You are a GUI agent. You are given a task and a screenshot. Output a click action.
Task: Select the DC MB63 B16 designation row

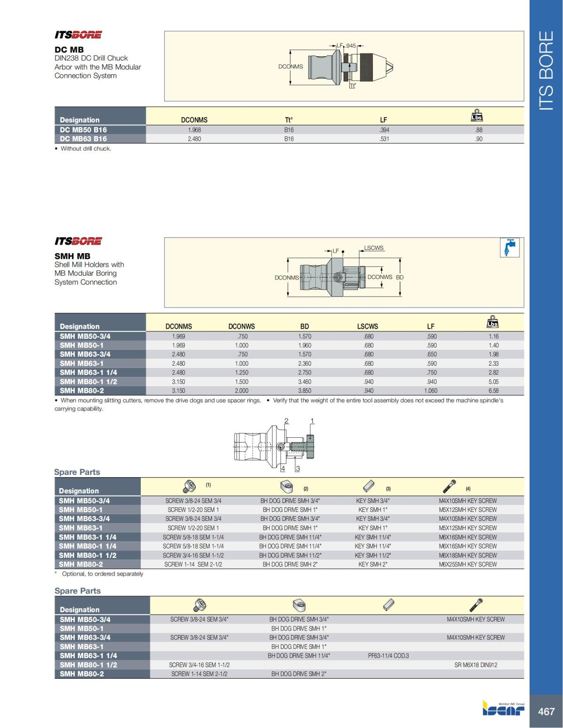coord(289,139)
